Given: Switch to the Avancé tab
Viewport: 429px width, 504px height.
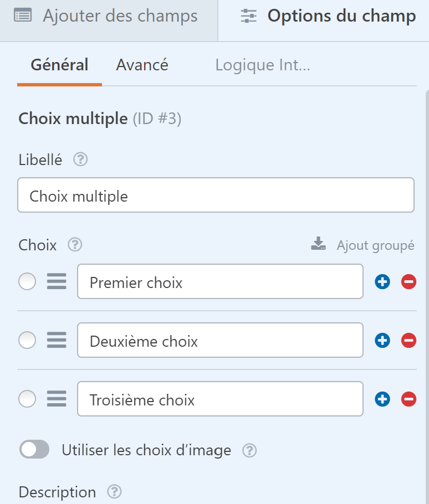Looking at the screenshot, I should (142, 65).
